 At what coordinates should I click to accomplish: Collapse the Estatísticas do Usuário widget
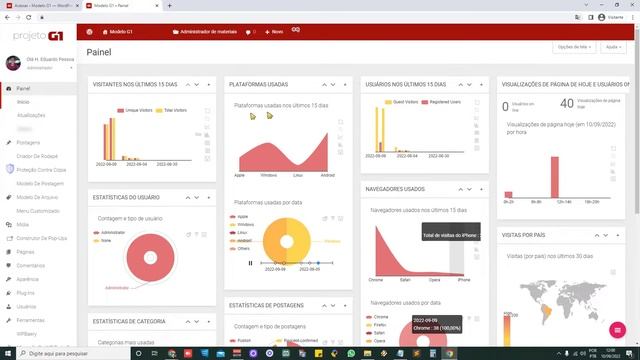click(x=209, y=198)
